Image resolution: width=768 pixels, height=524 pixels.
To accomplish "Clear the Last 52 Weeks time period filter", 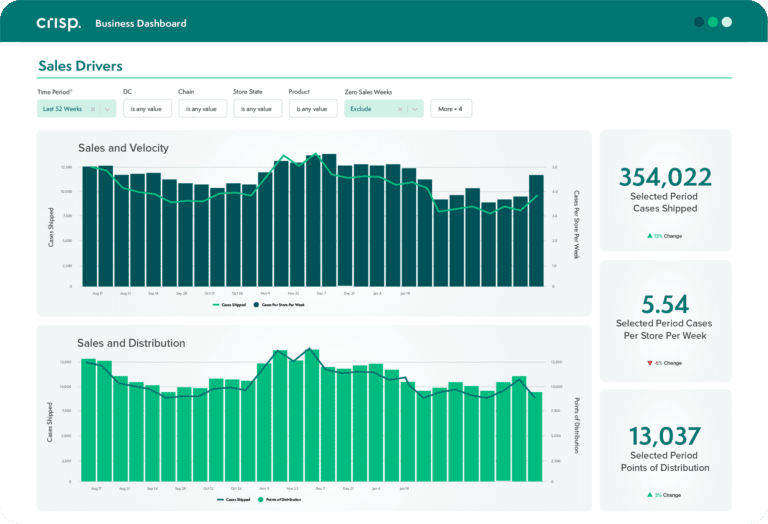I will click(93, 109).
